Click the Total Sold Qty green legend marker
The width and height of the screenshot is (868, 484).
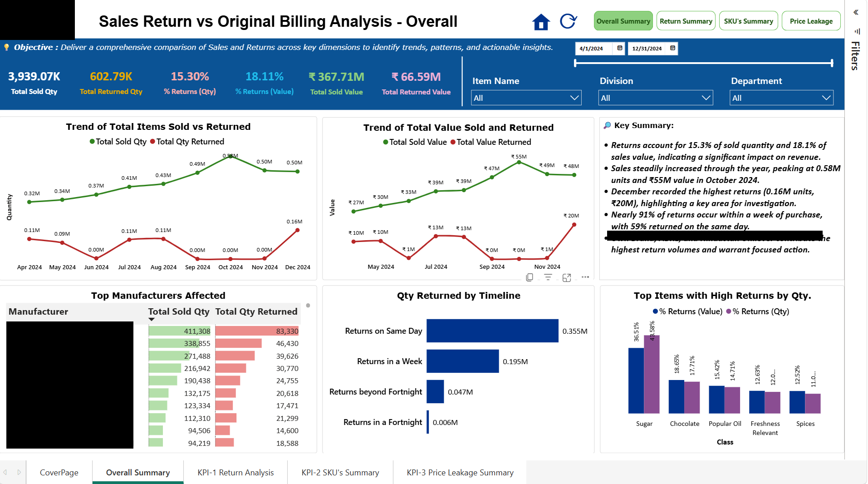[92, 142]
